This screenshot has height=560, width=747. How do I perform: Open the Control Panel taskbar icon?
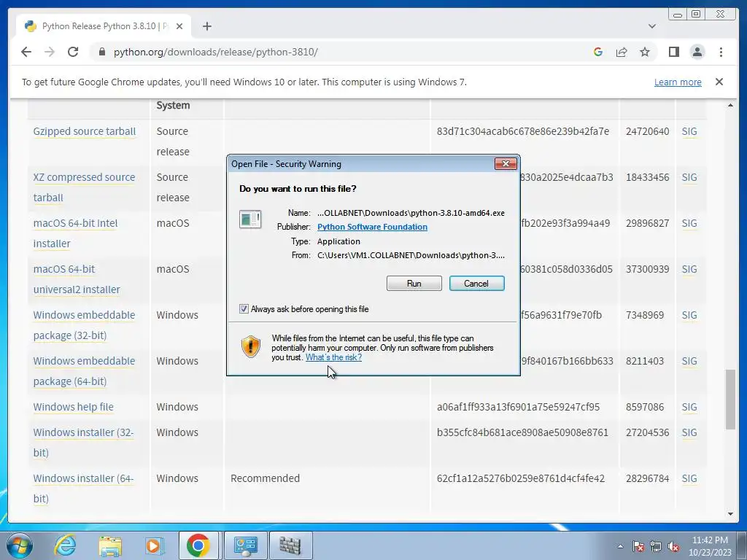point(245,545)
